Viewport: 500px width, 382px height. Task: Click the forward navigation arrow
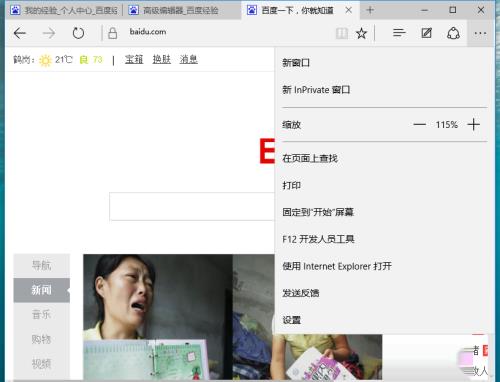49,33
